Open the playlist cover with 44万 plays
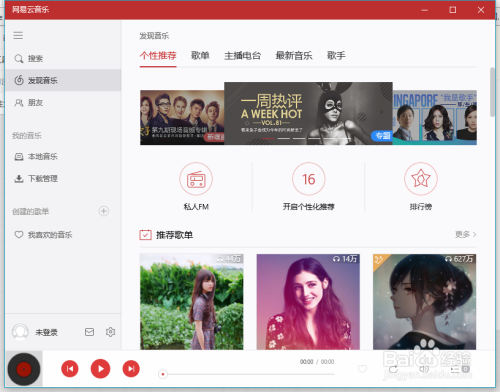Image resolution: width=500 pixels, height=392 pixels. [x=192, y=302]
